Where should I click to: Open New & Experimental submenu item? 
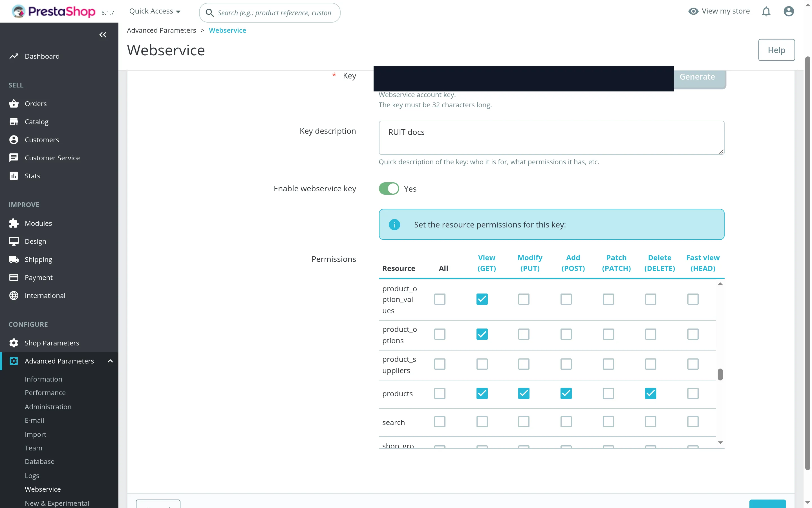[57, 503]
